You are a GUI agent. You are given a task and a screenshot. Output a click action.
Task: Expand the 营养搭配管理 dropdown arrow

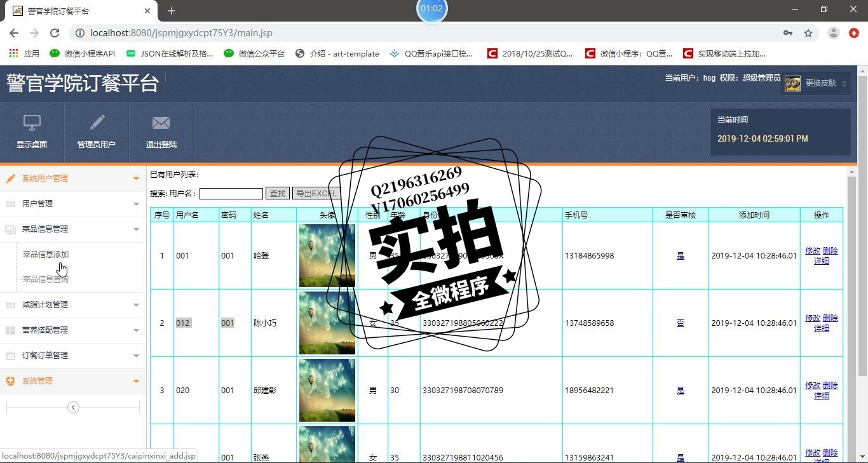coord(136,331)
